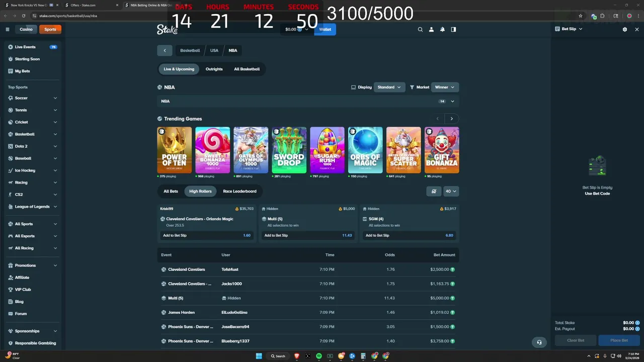Switch to Casino mode
Screen dimensions: 644x362
26,29
